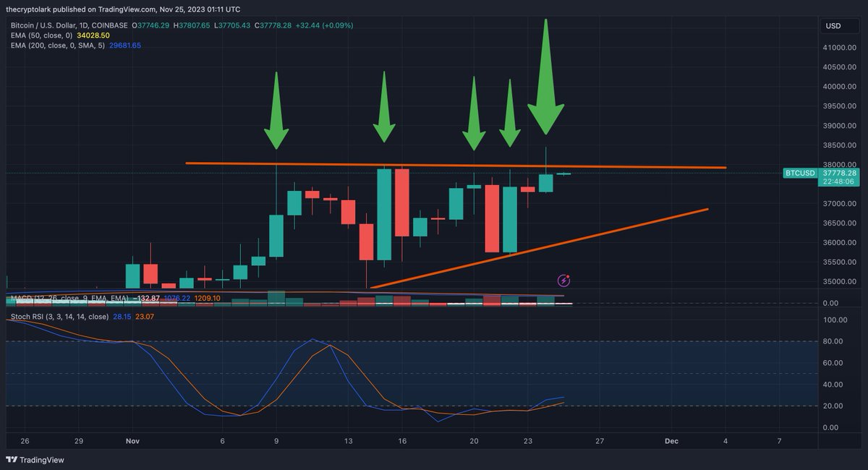Viewport: 868px width, 470px height.
Task: Click the high price H37807.65
Action: tap(190, 25)
